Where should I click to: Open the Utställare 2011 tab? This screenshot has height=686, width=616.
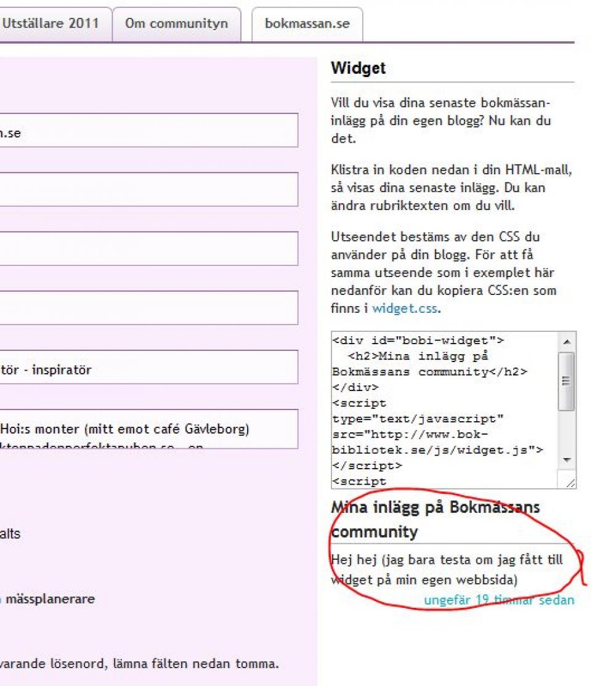[51, 25]
